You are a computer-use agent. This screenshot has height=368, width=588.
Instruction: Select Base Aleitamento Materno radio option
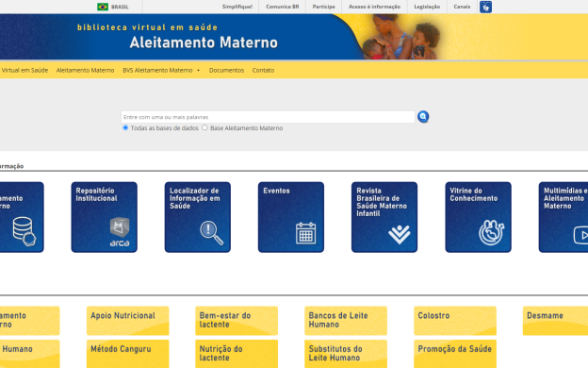point(204,127)
